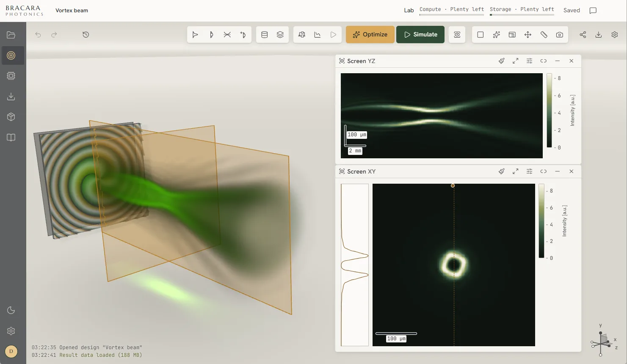Click the Optimize button
Image resolution: width=627 pixels, height=364 pixels.
point(370,35)
